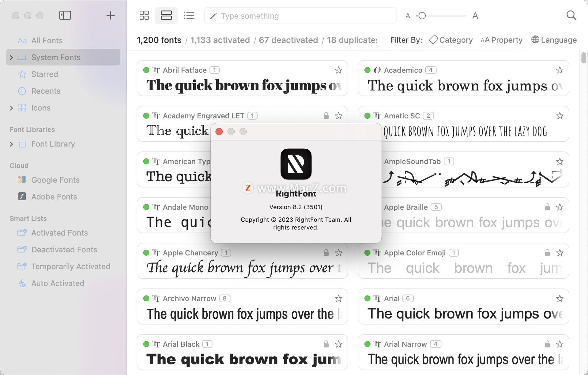This screenshot has width=588, height=375.
Task: Click the RightFont app logo
Action: click(x=296, y=164)
